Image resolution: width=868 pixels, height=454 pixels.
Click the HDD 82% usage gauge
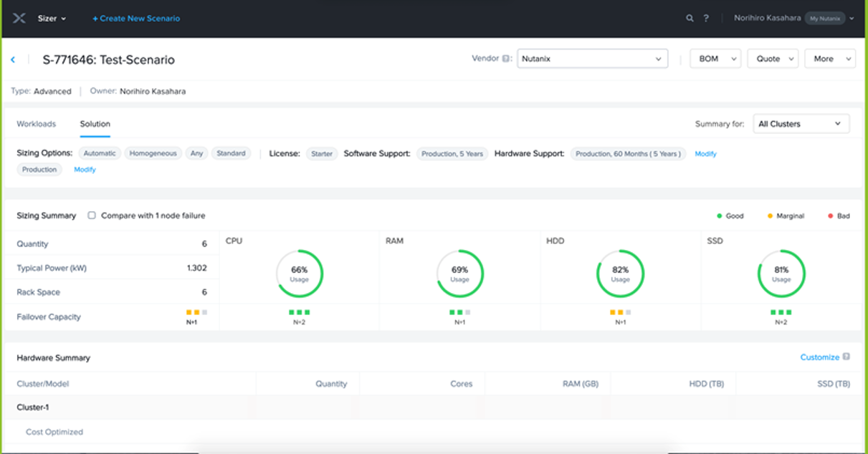pos(621,274)
